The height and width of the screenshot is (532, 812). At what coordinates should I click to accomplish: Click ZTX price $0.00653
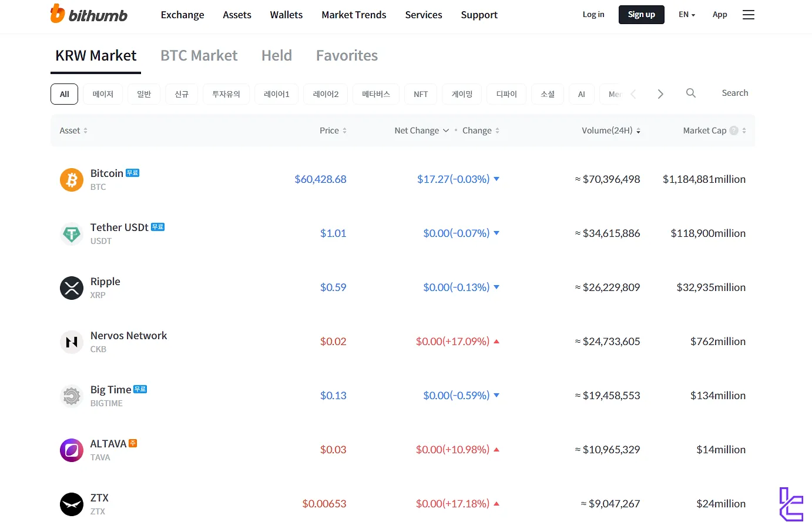click(x=324, y=504)
